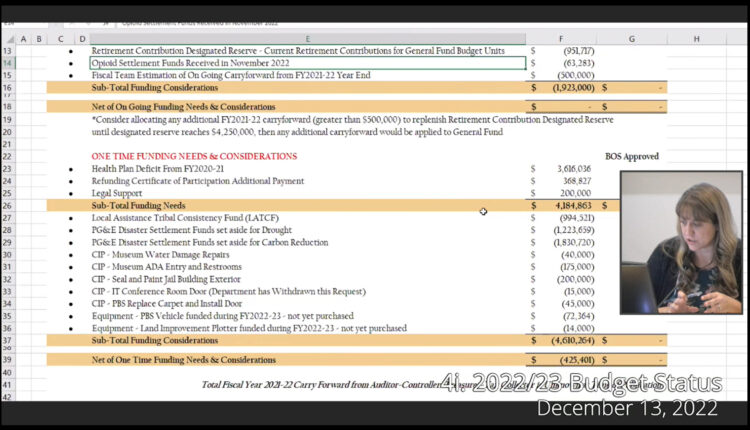Click the Health Plan Deficit amount 3,616,036
The height and width of the screenshot is (430, 750).
pos(568,169)
